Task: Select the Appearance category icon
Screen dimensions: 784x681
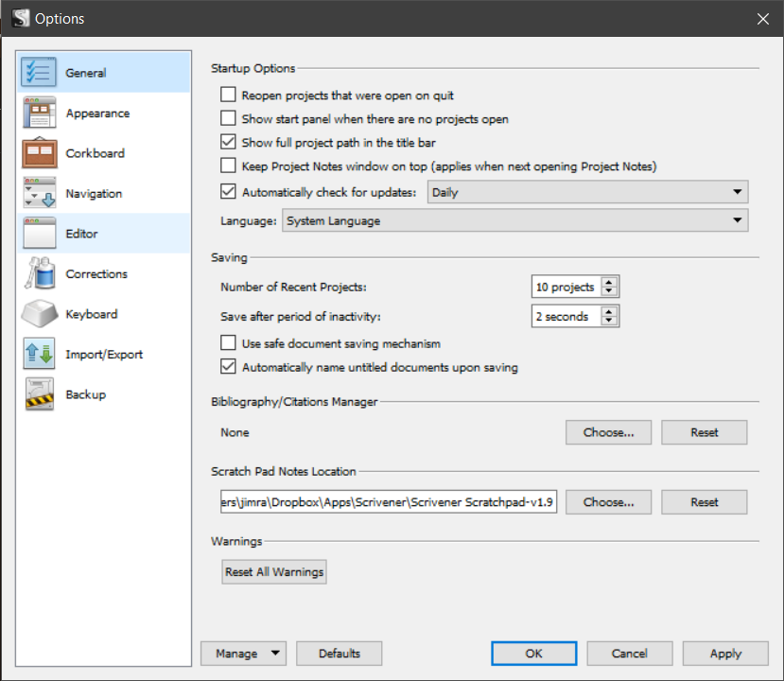Action: 40,113
